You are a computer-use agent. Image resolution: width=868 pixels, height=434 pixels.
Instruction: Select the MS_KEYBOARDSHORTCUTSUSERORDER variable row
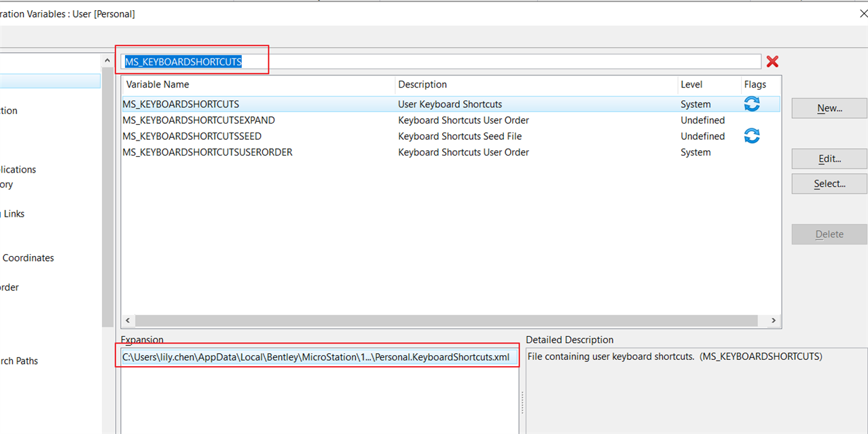[x=207, y=153]
